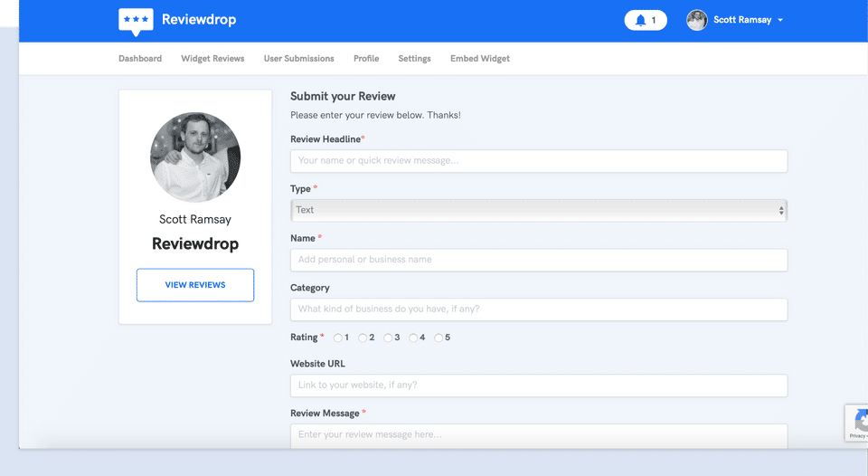Open the Embed Widget tab
This screenshot has height=476, width=868.
click(480, 59)
